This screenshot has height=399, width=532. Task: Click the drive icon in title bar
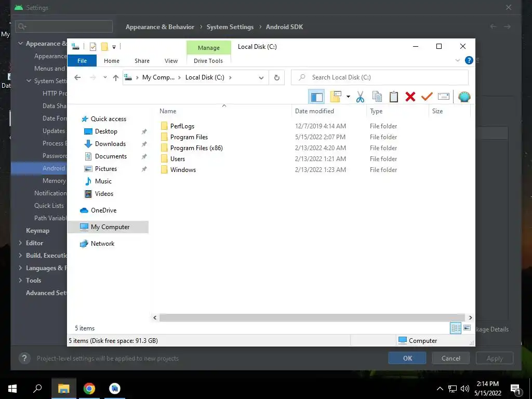click(75, 47)
